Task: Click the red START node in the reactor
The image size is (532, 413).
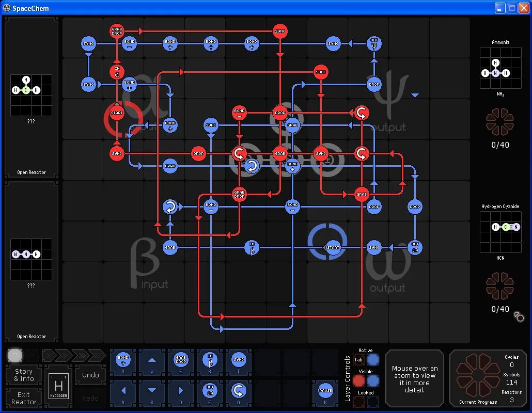Action: [x=117, y=113]
